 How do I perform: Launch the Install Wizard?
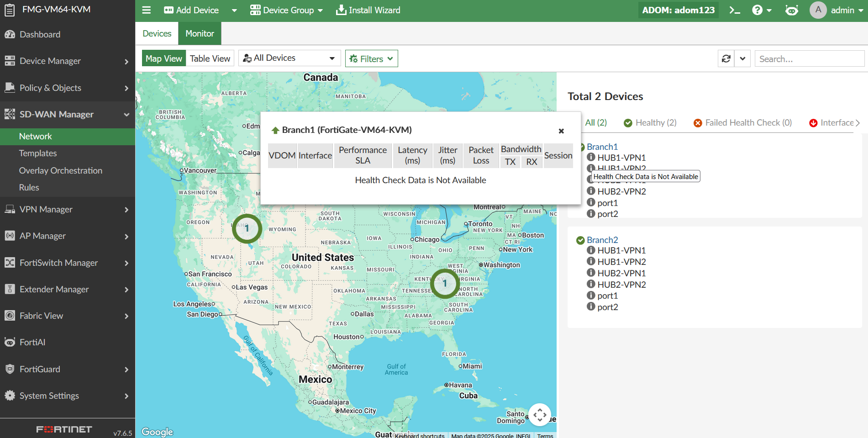click(x=368, y=10)
